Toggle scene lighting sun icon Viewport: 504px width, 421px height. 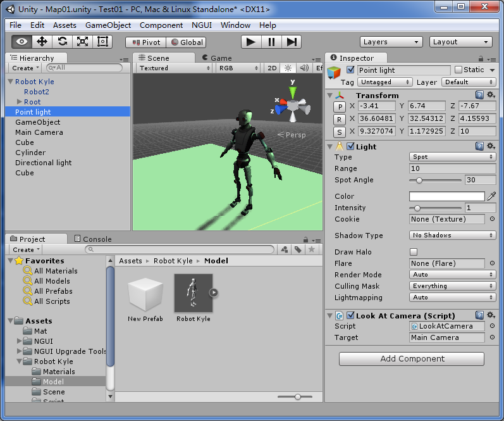288,68
